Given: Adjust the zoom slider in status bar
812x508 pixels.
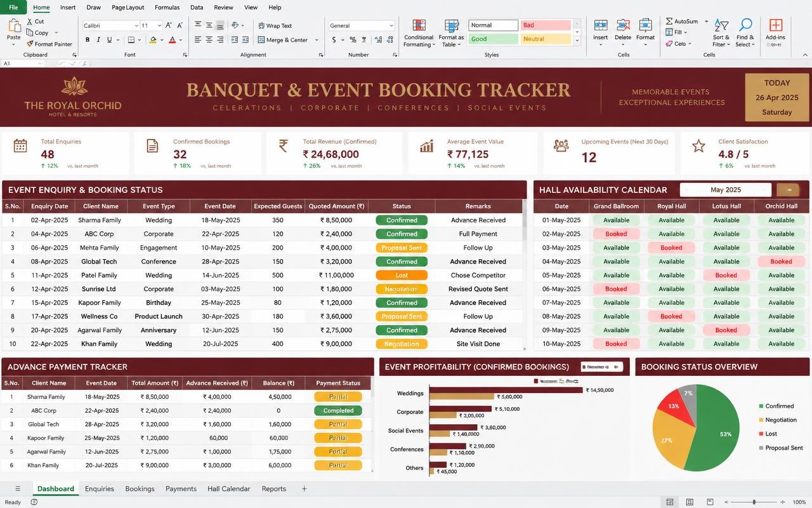Looking at the screenshot, I should tap(754, 502).
